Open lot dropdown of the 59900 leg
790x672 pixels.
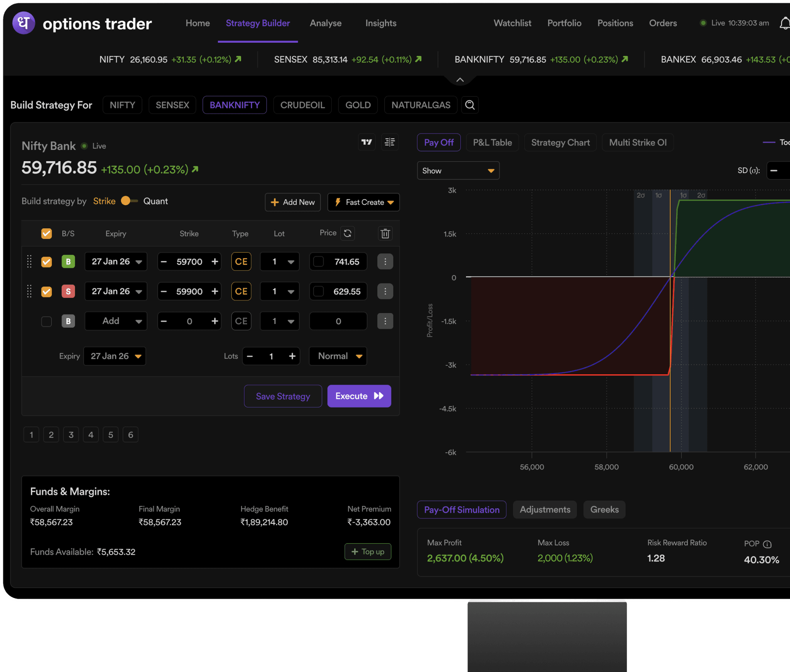tap(280, 291)
